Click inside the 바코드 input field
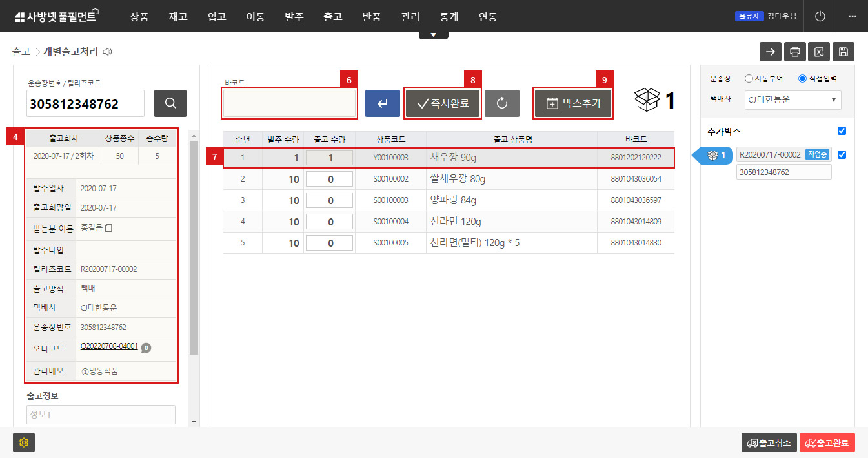Screen dimensions: 868x458 pos(289,103)
